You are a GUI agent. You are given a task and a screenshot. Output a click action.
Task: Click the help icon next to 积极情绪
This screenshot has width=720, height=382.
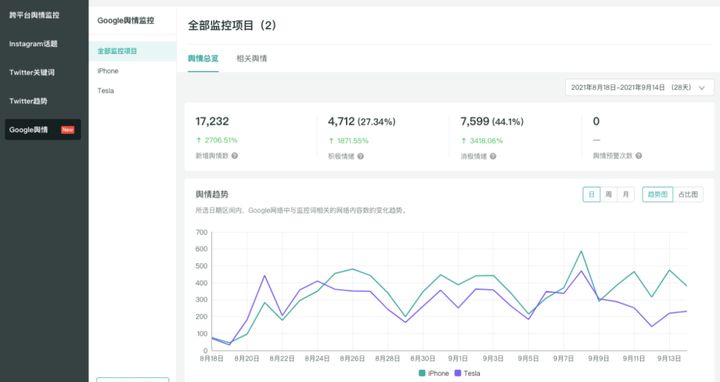point(360,156)
